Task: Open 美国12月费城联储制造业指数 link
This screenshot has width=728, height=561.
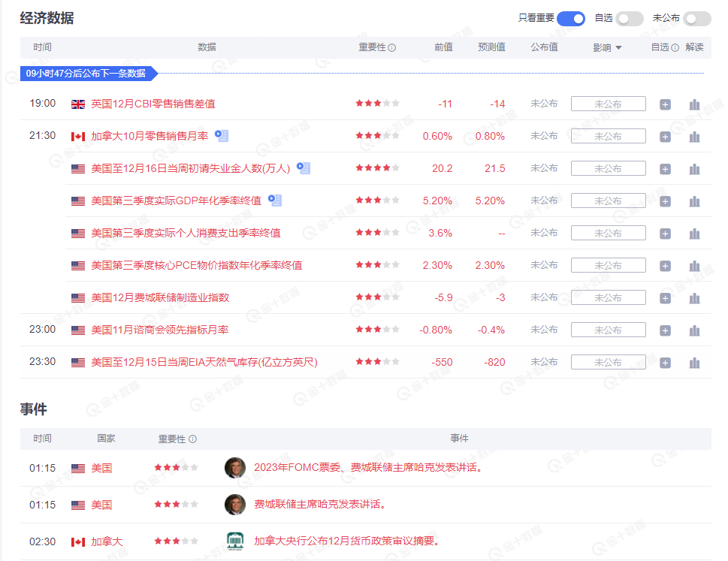Action: point(160,297)
